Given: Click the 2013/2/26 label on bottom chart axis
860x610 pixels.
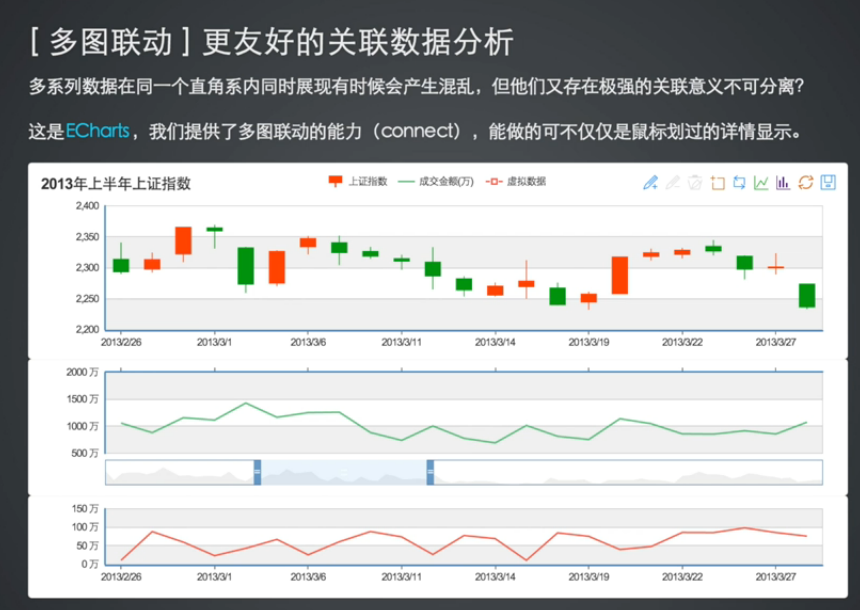Looking at the screenshot, I should point(121,577).
